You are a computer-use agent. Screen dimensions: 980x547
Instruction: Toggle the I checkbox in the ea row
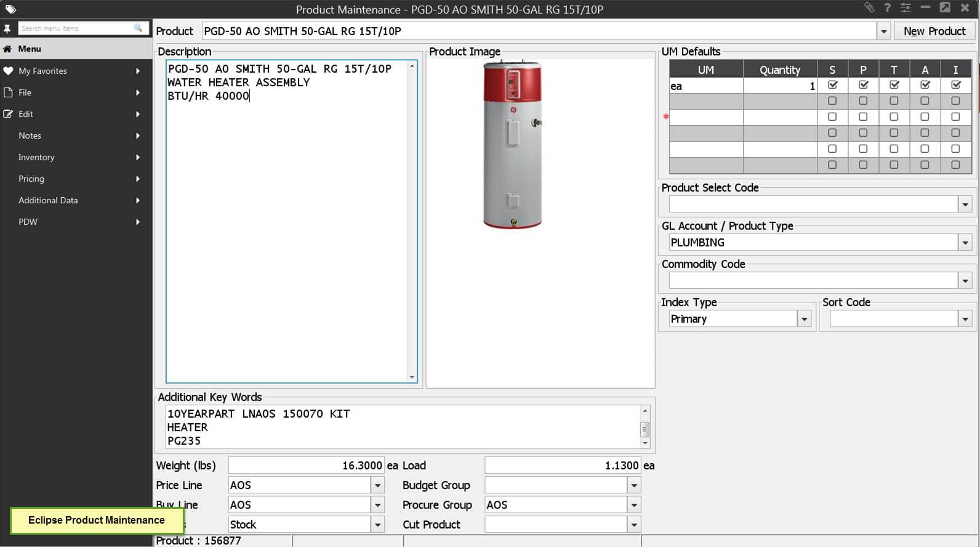[955, 85]
